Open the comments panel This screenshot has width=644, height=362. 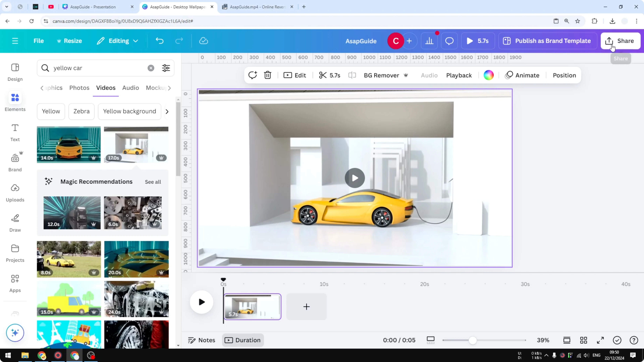[x=449, y=41]
